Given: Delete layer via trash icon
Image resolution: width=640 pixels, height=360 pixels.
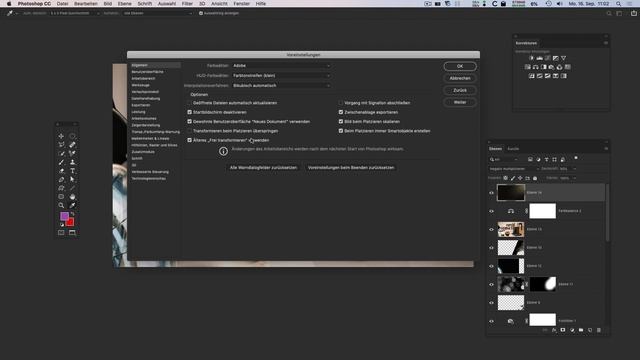Looking at the screenshot, I should (x=599, y=330).
